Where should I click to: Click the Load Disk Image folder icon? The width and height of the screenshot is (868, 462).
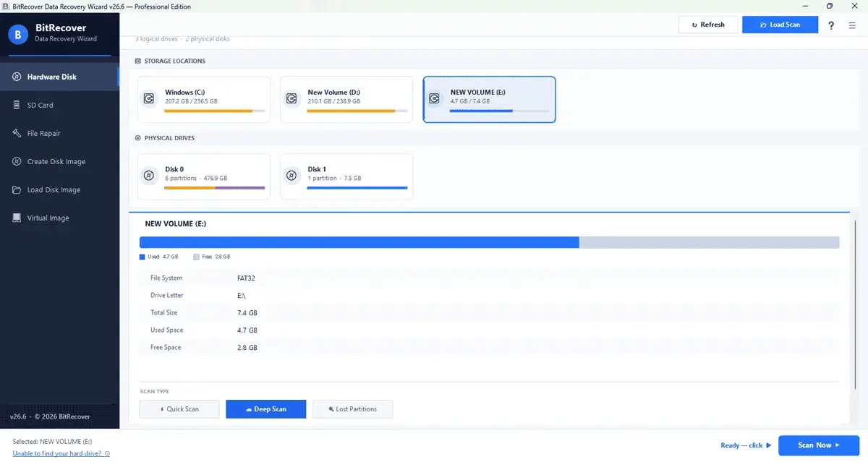pyautogui.click(x=17, y=189)
